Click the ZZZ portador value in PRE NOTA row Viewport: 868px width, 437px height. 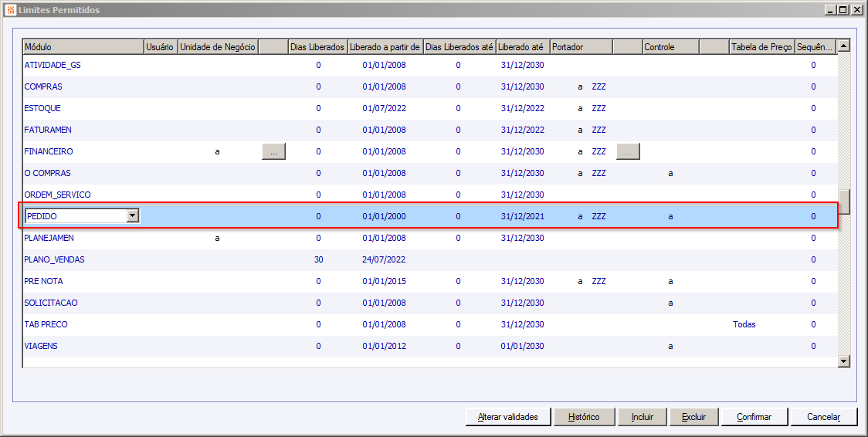point(599,281)
